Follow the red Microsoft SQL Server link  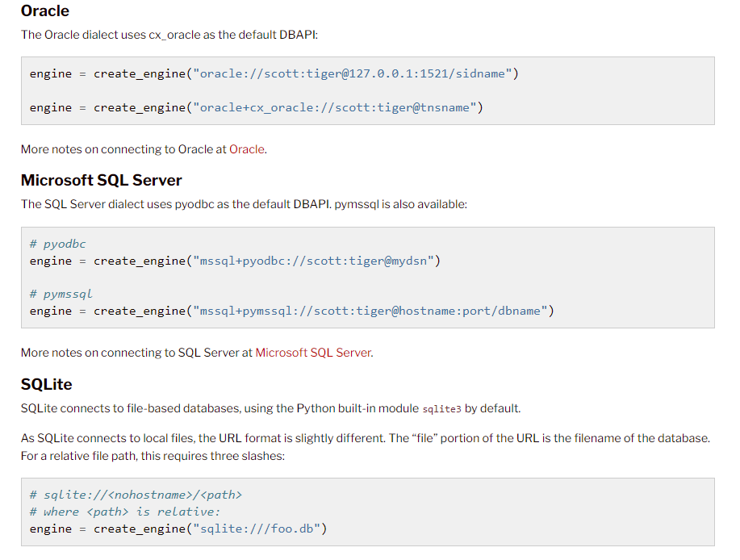click(313, 353)
